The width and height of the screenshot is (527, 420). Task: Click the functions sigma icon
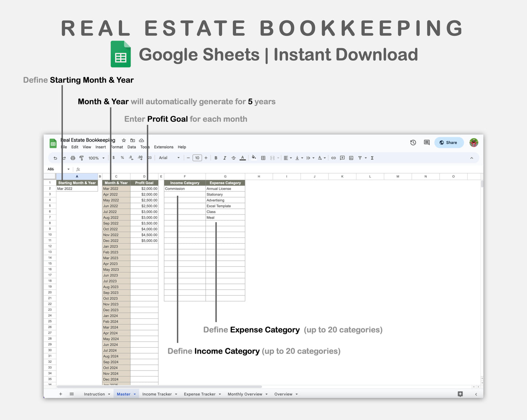coord(372,157)
